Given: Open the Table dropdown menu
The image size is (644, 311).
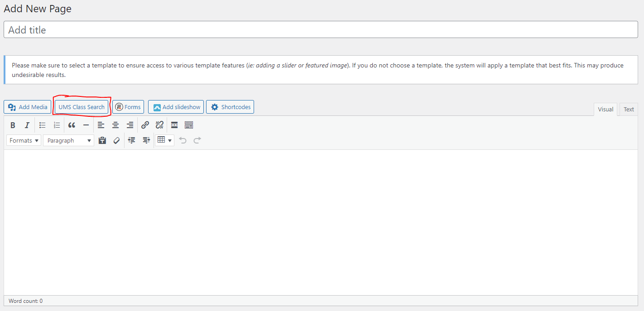Looking at the screenshot, I should (164, 141).
